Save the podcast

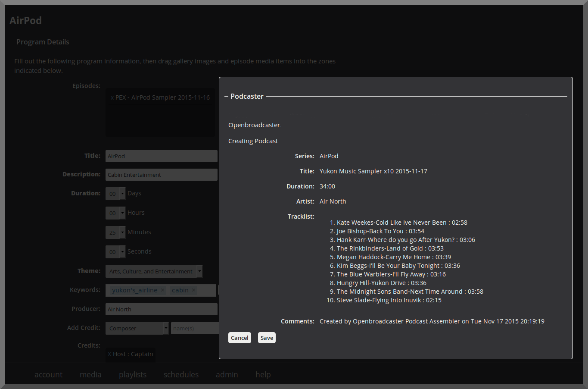pos(267,338)
